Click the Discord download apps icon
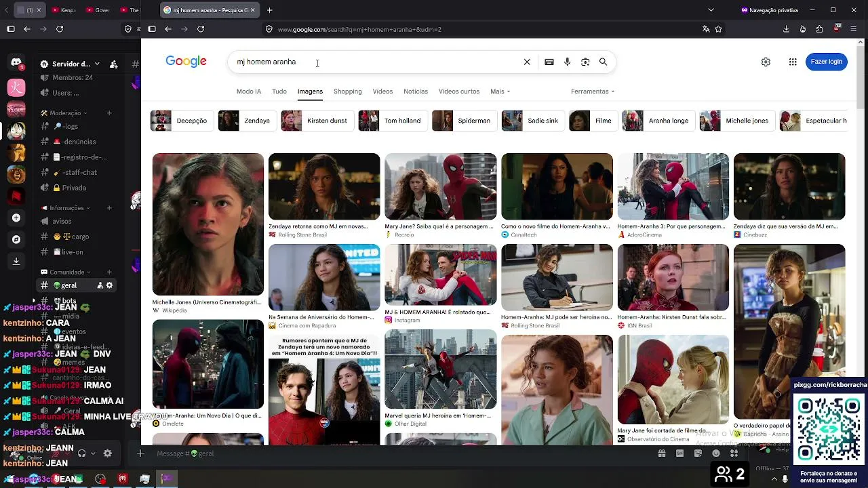 [16, 261]
